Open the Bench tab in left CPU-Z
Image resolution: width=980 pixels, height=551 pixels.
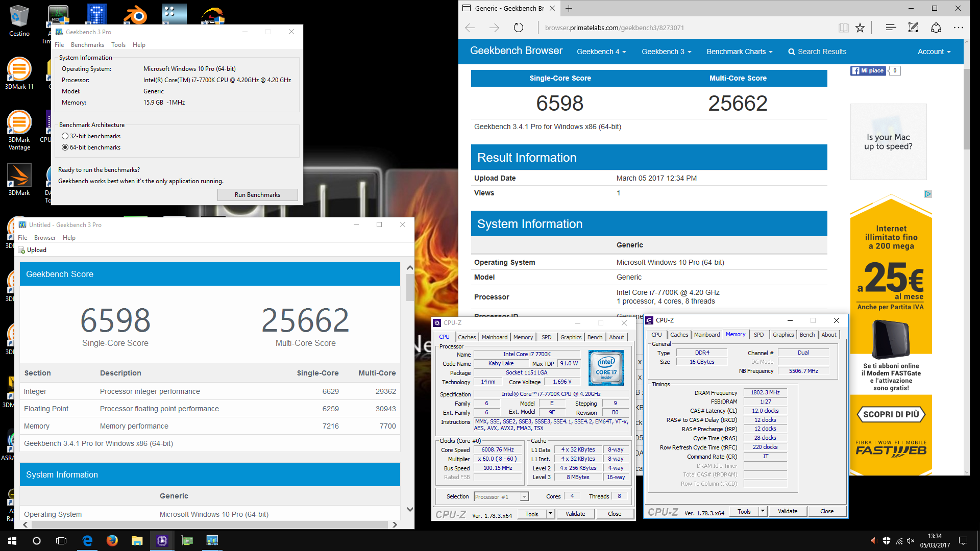click(x=595, y=337)
